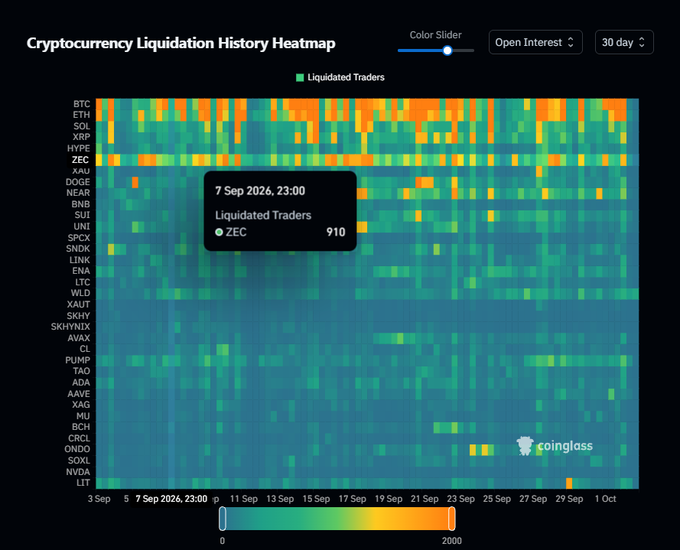Viewport: 680px width, 550px height.
Task: Click the 15 Sep axis date label
Action: 316,499
